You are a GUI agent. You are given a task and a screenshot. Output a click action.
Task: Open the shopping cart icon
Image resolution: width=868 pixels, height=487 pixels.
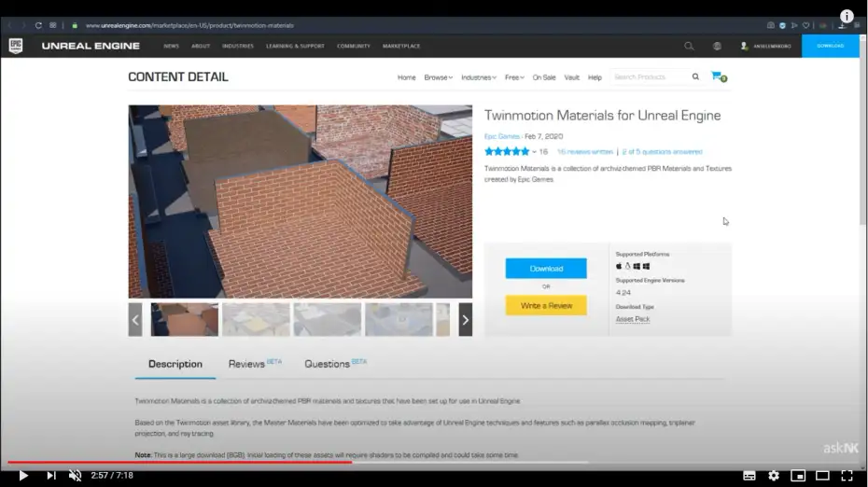719,77
